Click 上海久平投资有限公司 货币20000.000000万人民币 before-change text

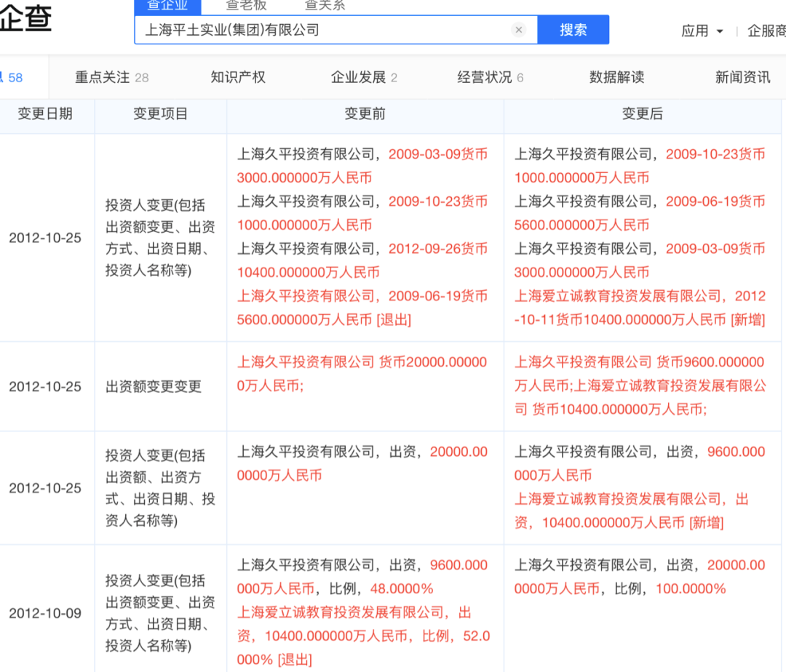tap(362, 374)
